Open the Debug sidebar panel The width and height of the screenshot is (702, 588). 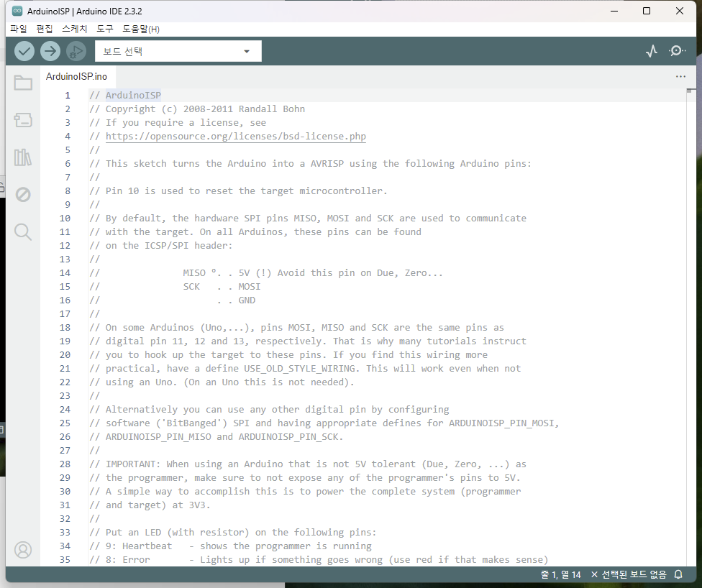coord(23,194)
